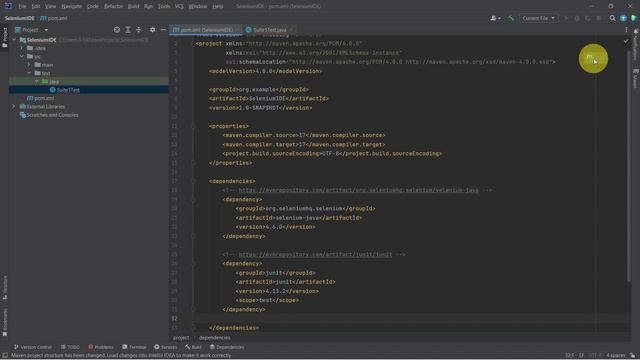640x360 pixels.
Task: Close the Suite1Test.java tab
Action: pos(291,30)
